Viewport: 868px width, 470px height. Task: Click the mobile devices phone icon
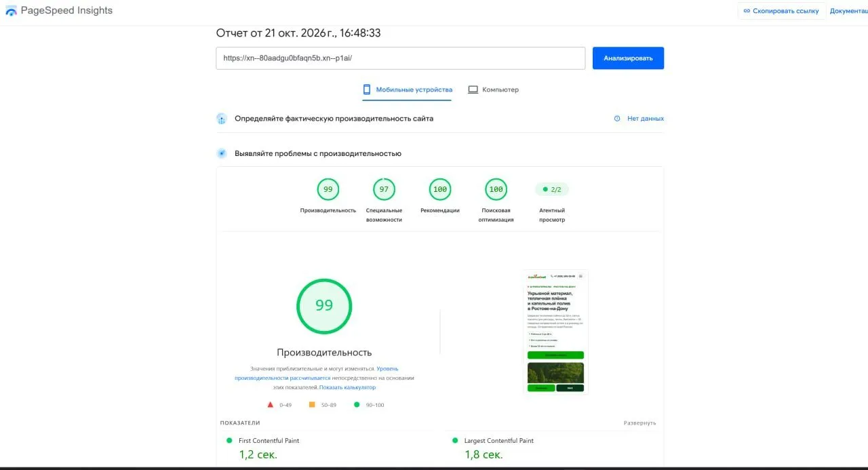367,90
